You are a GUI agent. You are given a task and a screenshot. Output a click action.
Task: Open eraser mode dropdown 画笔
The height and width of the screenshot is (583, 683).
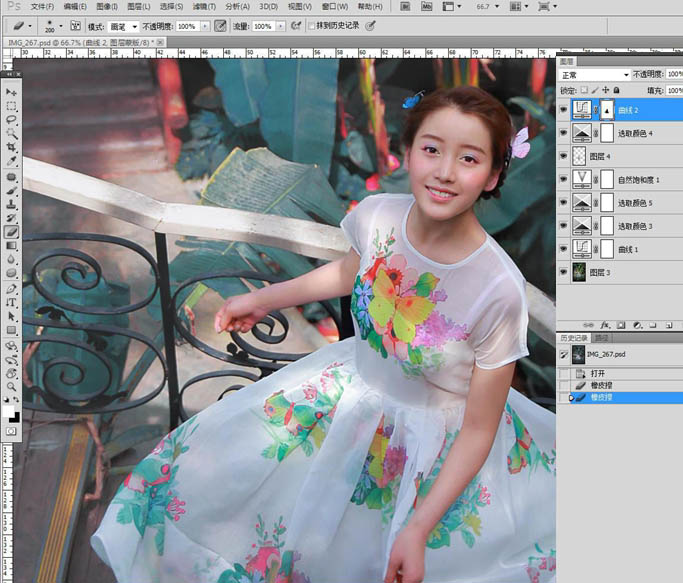pyautogui.click(x=123, y=27)
